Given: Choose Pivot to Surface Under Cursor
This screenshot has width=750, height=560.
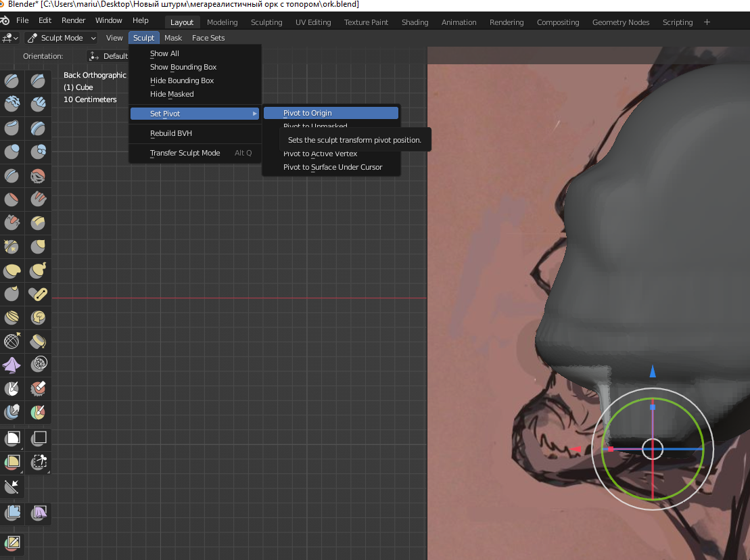Looking at the screenshot, I should coord(332,167).
